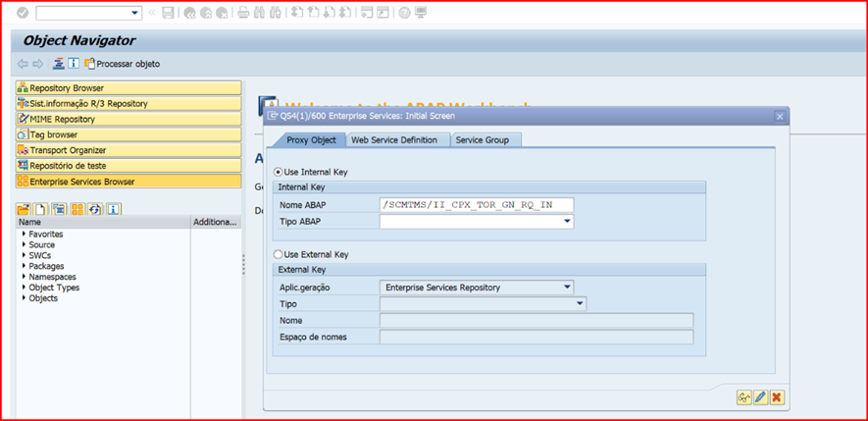This screenshot has height=421, width=868.
Task: Click the Display (glasses) icon in dialog
Action: pyautogui.click(x=744, y=396)
